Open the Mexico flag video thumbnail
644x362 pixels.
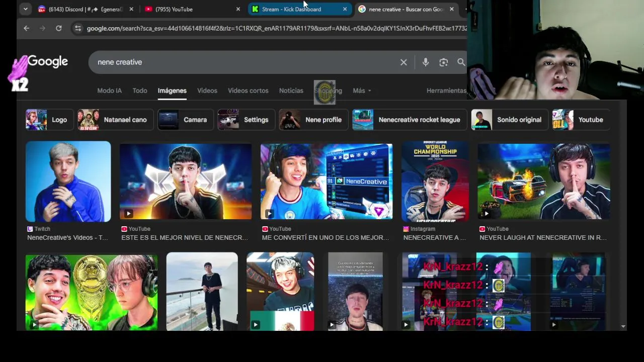click(280, 292)
